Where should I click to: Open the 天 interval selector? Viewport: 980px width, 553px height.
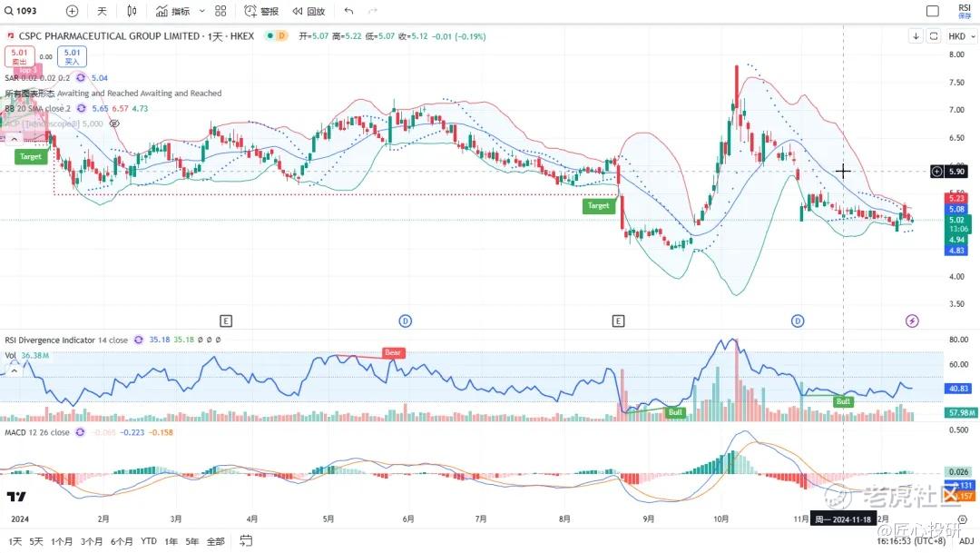(102, 11)
